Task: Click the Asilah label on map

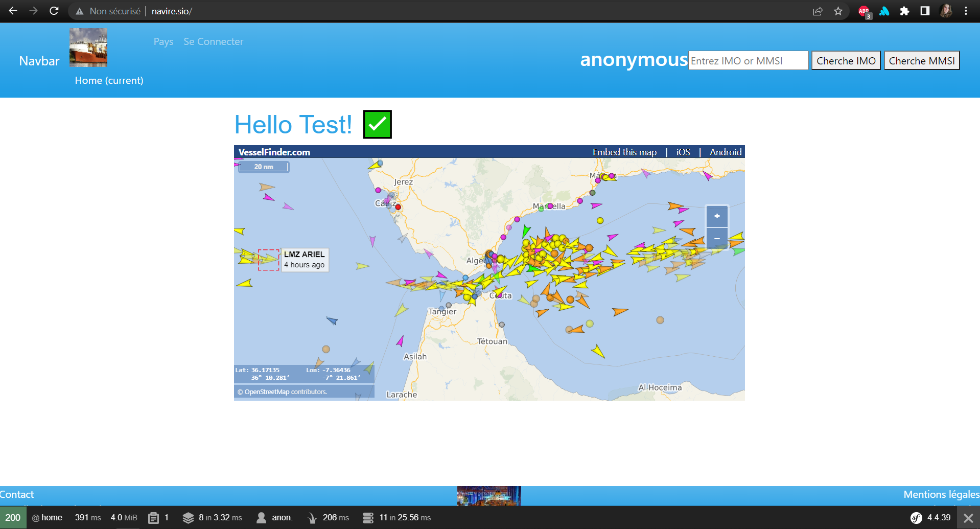Action: pos(415,357)
